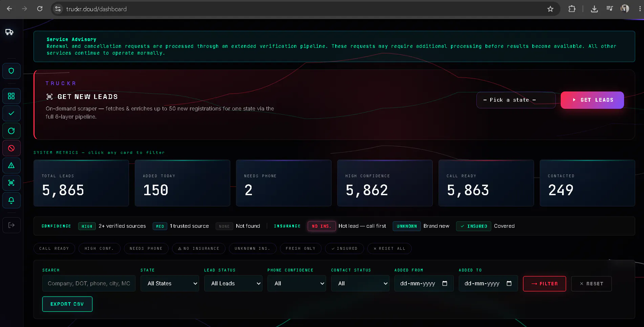
Task: Select the checkmark icon in the sidebar
Action: (x=11, y=114)
